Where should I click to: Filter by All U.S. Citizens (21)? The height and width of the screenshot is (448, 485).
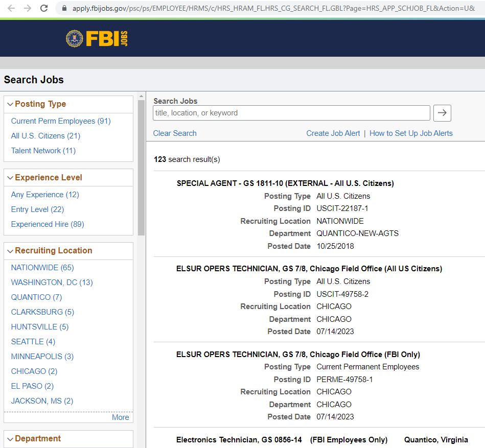46,136
